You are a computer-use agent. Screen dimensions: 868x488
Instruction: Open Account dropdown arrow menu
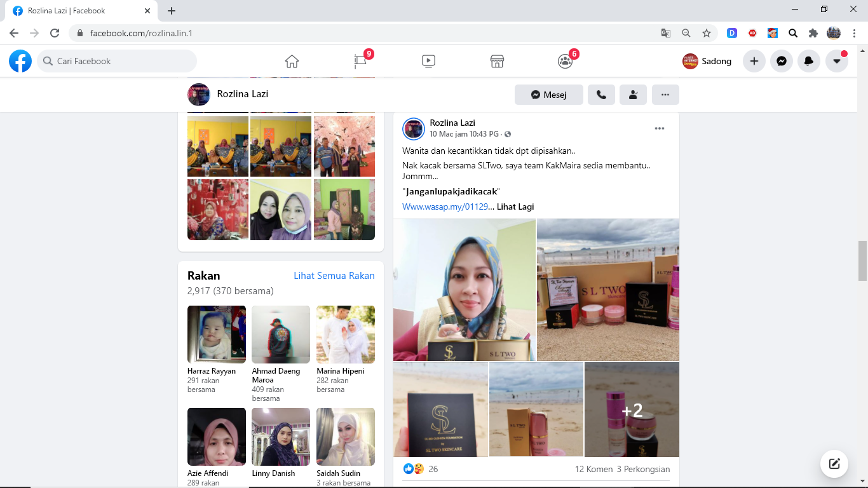tap(837, 61)
